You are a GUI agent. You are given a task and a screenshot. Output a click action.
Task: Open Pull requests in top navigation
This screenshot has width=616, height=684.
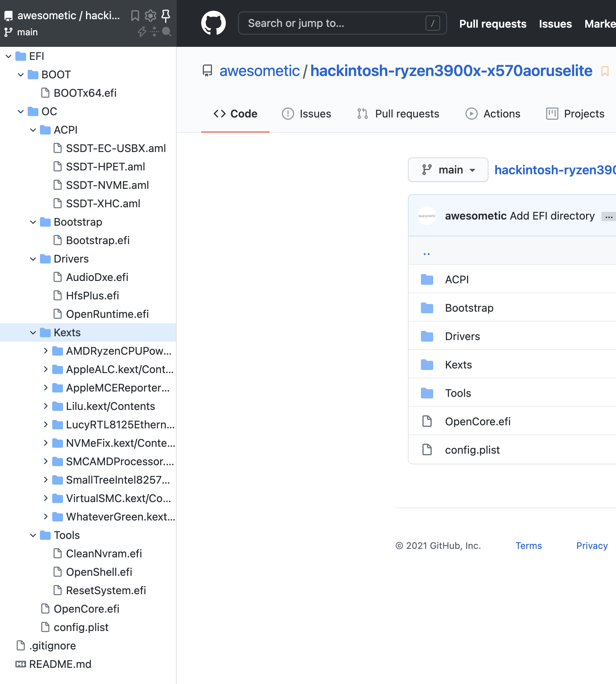coord(493,24)
